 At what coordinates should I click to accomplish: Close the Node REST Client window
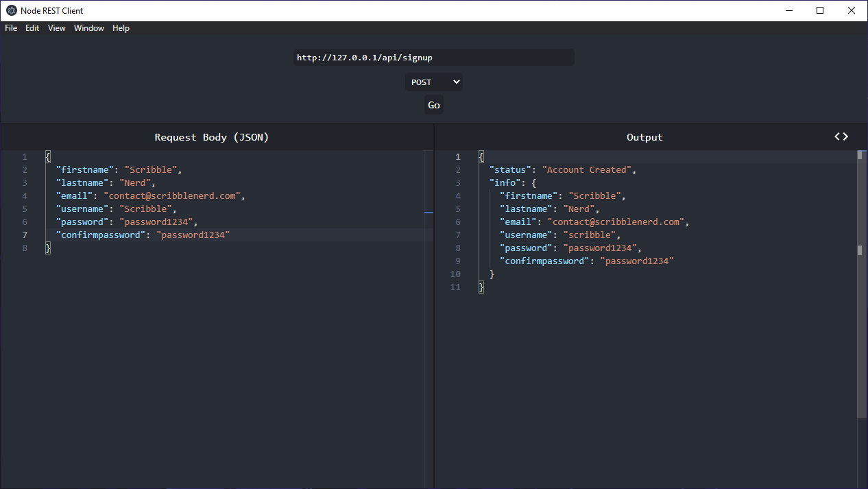852,10
